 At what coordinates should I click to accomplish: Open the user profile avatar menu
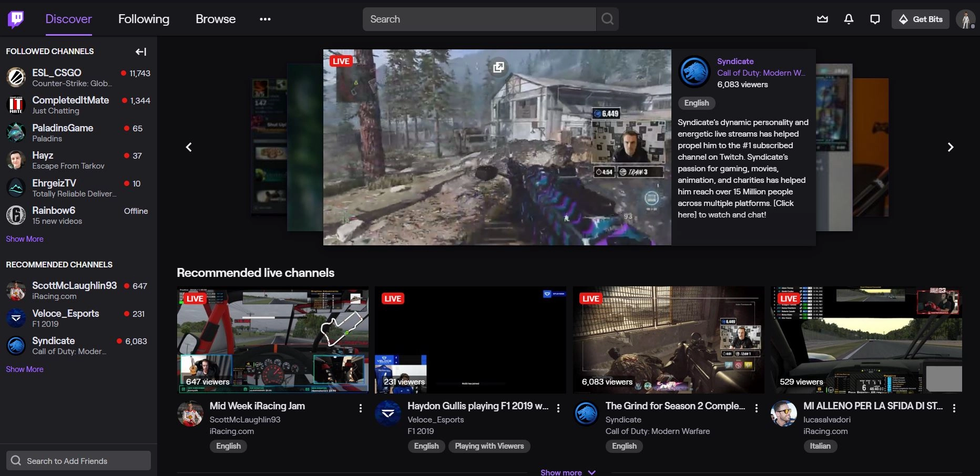[965, 19]
